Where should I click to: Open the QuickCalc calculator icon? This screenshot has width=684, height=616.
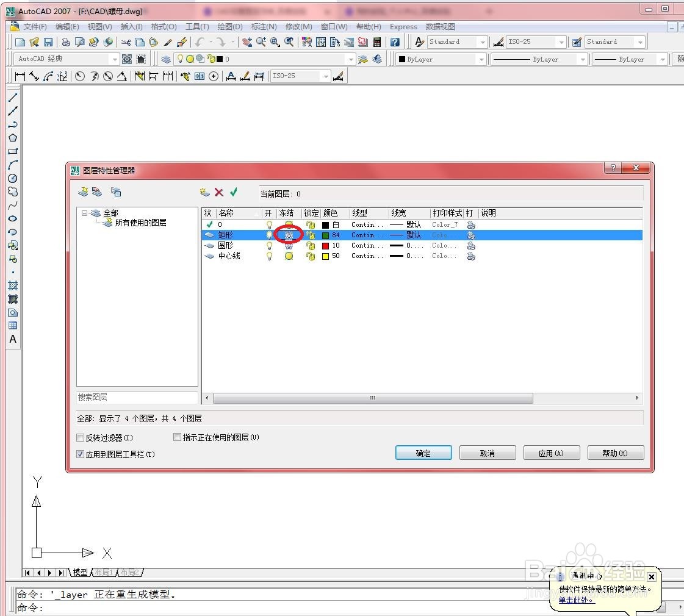377,42
